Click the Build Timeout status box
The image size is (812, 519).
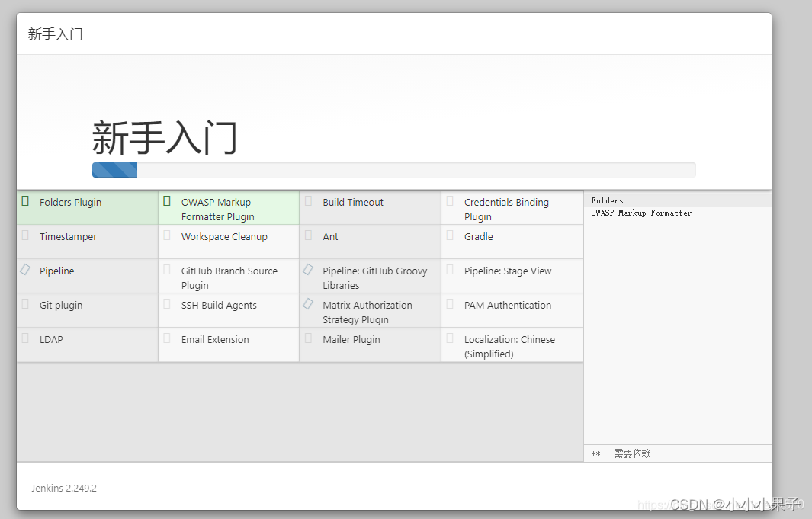click(308, 200)
